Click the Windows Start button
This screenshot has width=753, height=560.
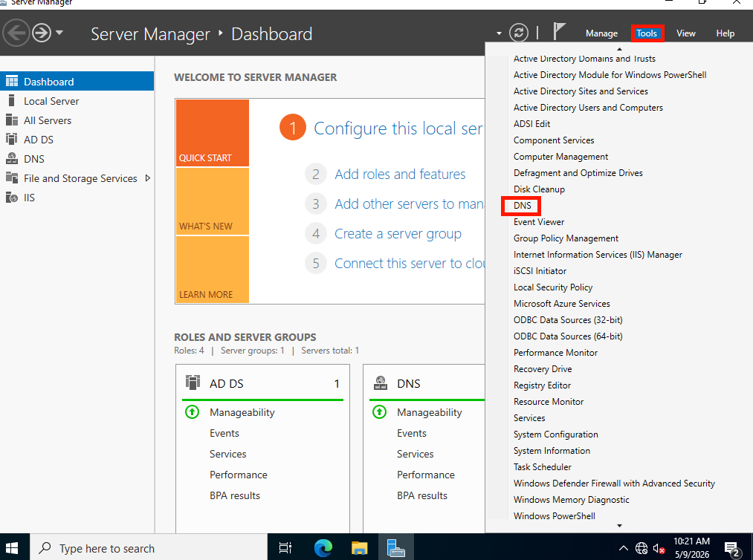pyautogui.click(x=12, y=547)
